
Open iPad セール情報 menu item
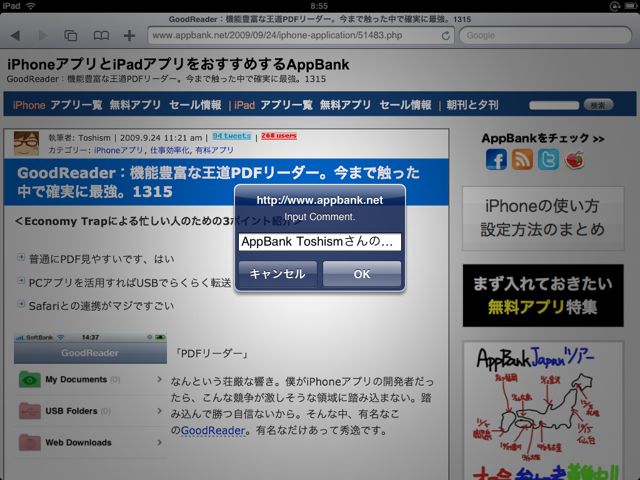[x=405, y=105]
